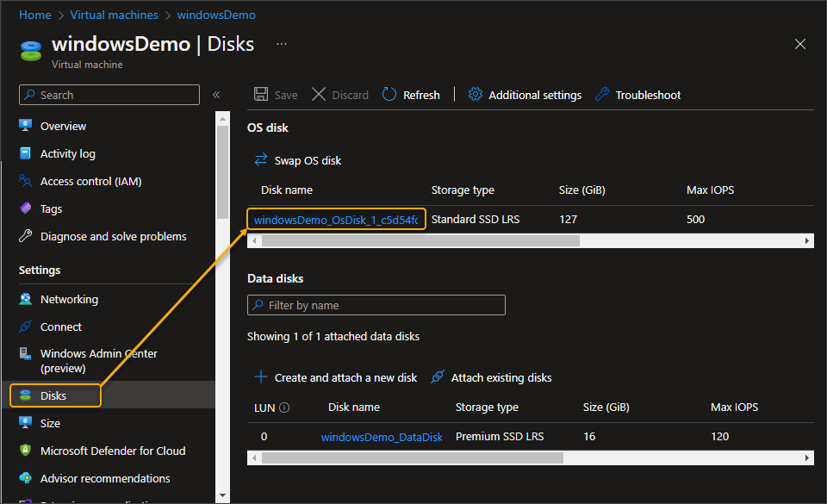827x504 pixels.
Task: Click OS disk size value 127
Action: [x=568, y=220]
